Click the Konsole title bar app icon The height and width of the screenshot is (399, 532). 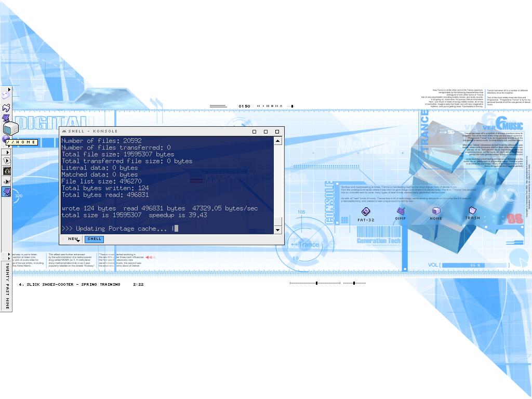click(64, 131)
